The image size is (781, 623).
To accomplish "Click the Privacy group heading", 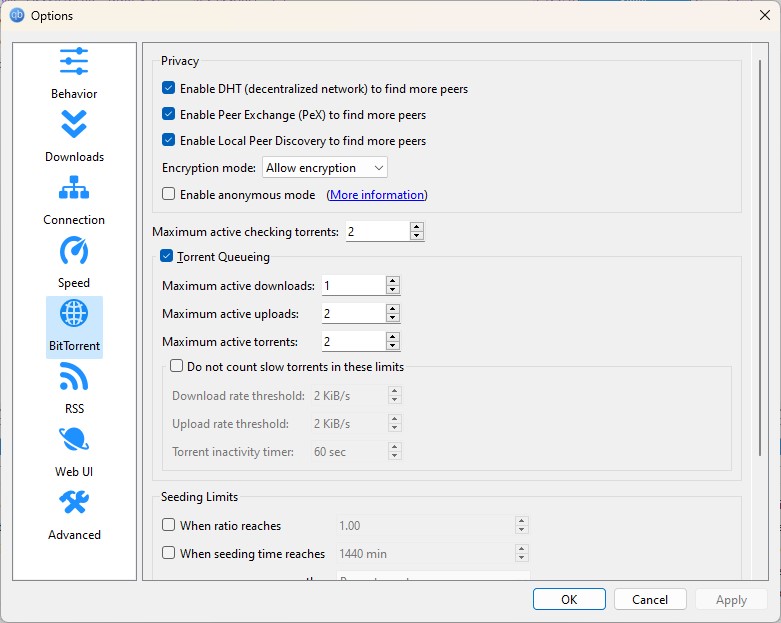I will (180, 61).
